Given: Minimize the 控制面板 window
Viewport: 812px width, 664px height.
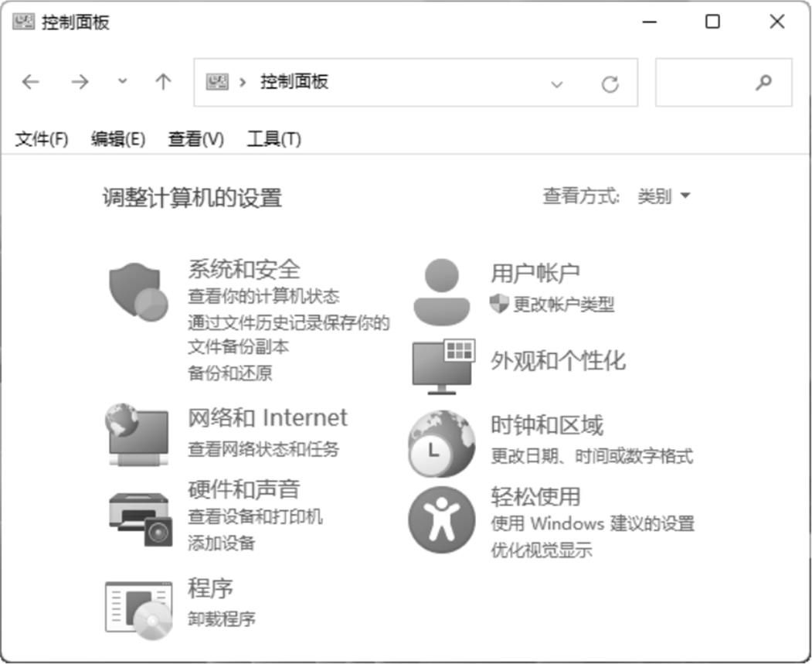Looking at the screenshot, I should 650,22.
